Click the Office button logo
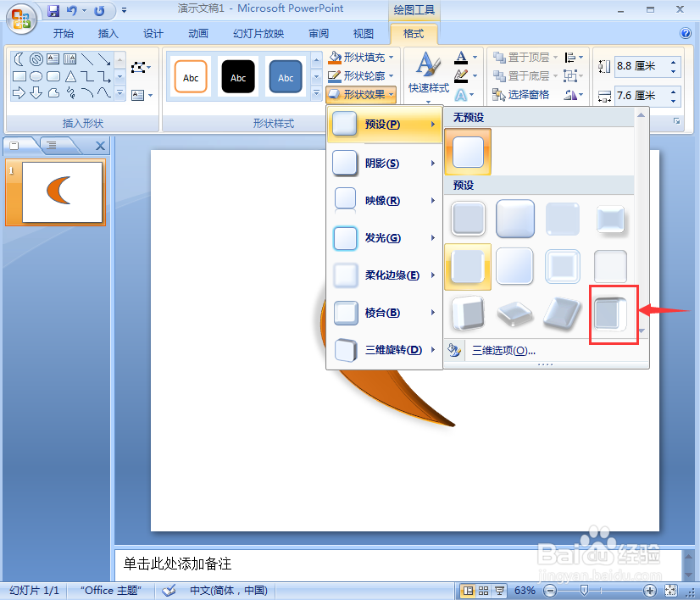This screenshot has height=600, width=700. [21, 19]
